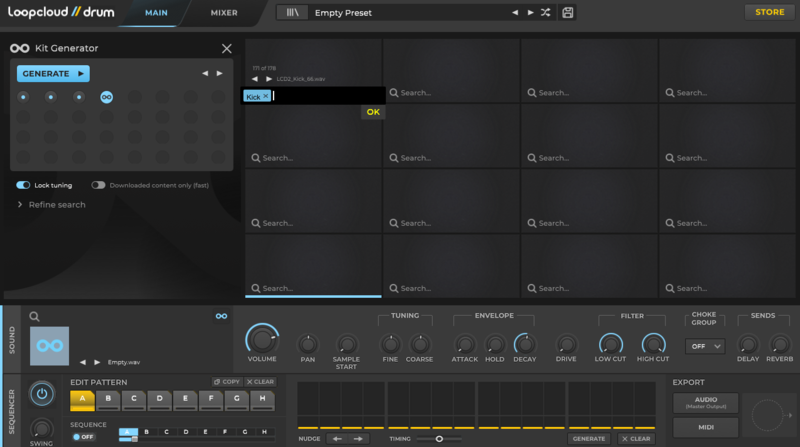Click the Loopcloud link icon in Sound panel
The height and width of the screenshot is (447, 800).
(x=221, y=316)
